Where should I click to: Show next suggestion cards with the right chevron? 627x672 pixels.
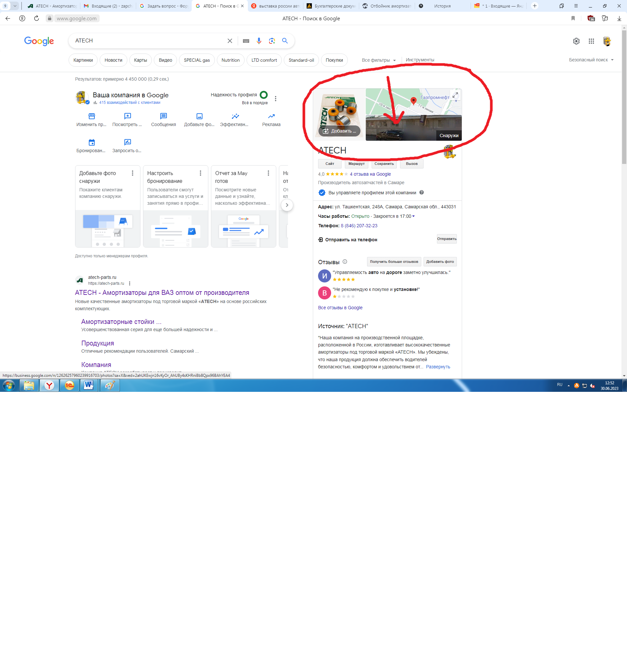coord(287,205)
